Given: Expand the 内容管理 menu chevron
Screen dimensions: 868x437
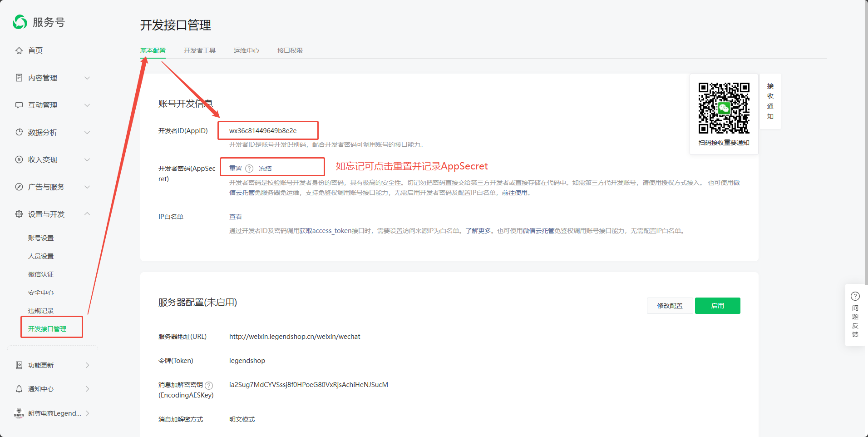Looking at the screenshot, I should click(x=87, y=78).
